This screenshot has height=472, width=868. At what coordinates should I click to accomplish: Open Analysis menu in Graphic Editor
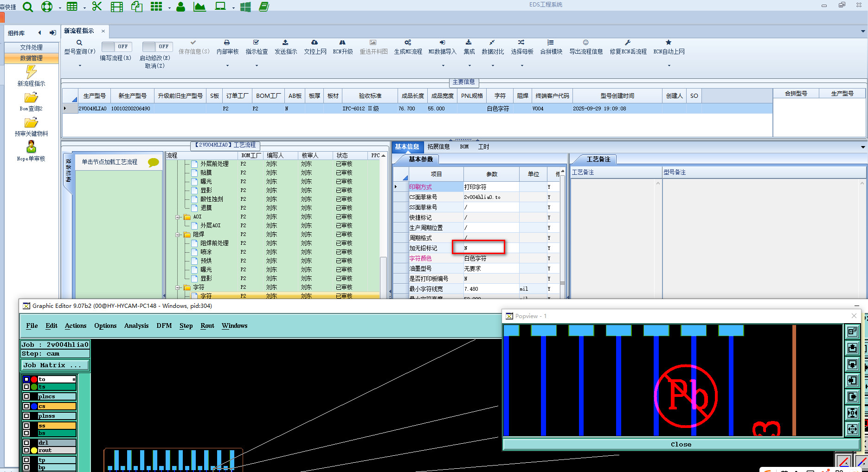tap(136, 325)
